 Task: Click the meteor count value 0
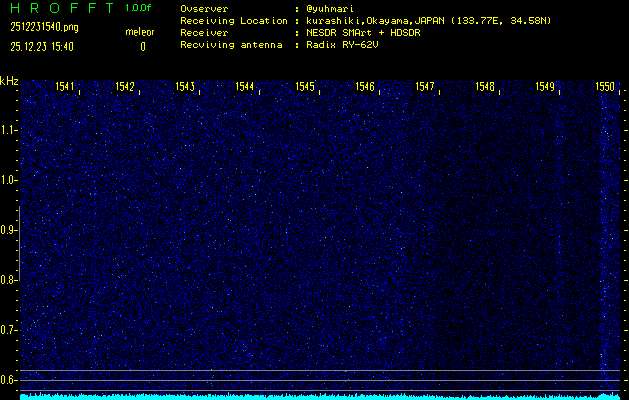point(143,47)
